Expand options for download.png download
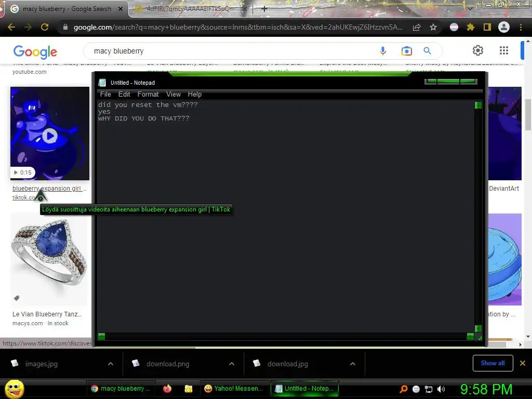Image resolution: width=532 pixels, height=399 pixels. pyautogui.click(x=232, y=364)
